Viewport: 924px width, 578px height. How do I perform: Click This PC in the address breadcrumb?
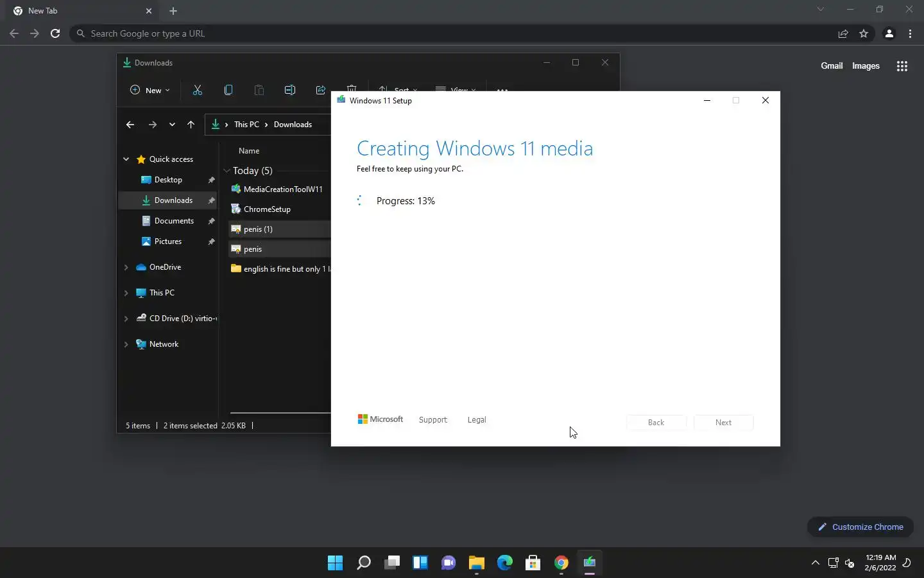click(246, 125)
